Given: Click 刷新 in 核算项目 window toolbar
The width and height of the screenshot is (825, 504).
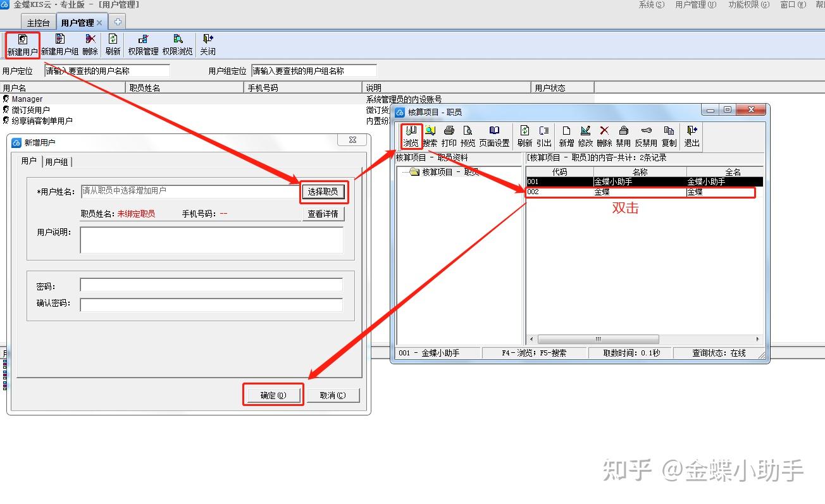Looking at the screenshot, I should [524, 136].
